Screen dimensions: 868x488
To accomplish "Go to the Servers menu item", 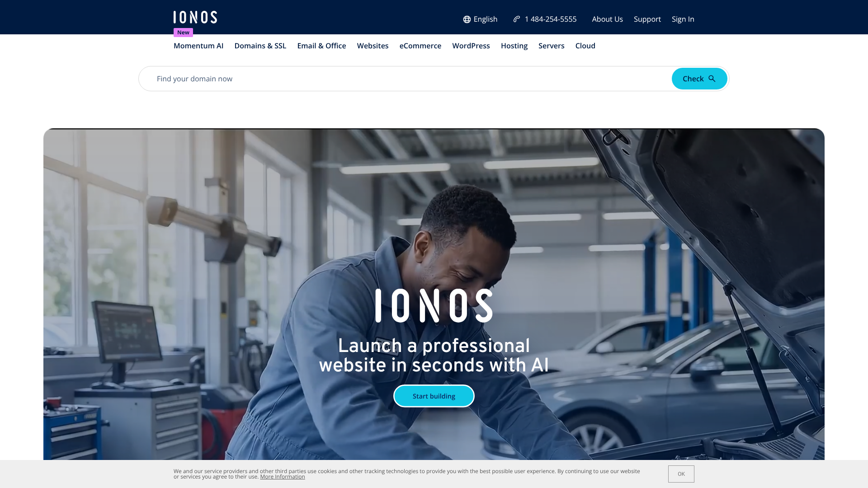I will point(552,46).
